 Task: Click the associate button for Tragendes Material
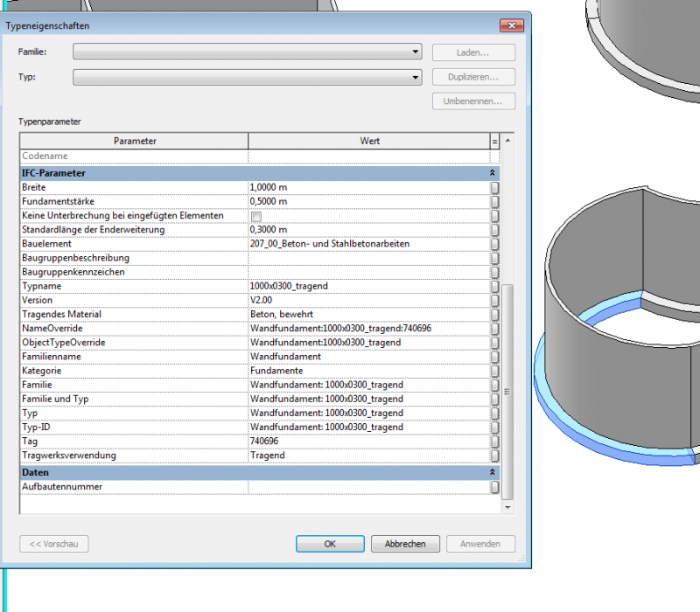(494, 314)
